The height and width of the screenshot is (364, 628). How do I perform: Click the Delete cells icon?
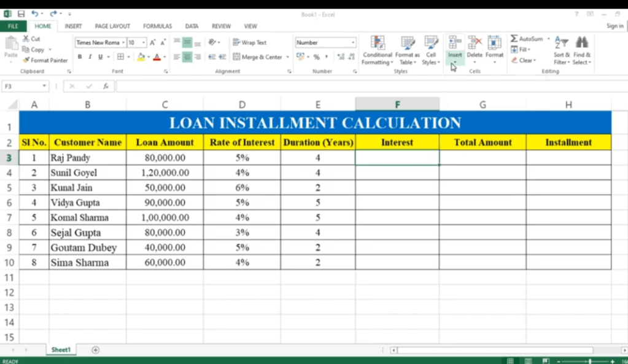pos(475,42)
